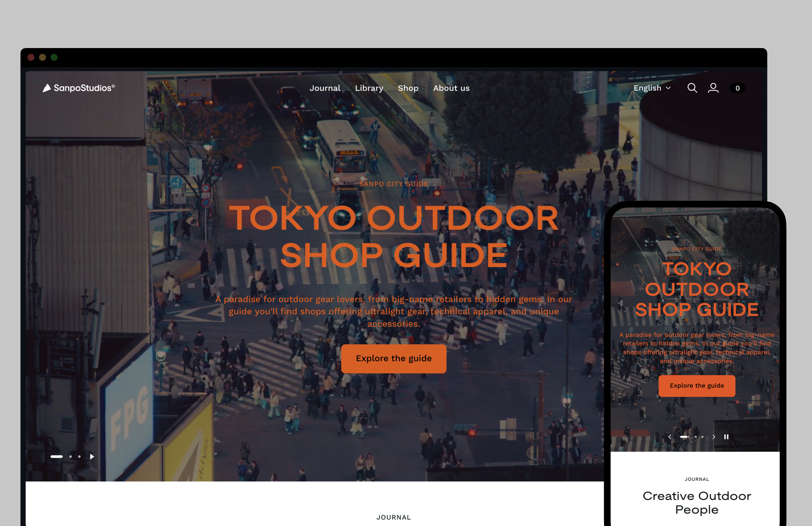The image size is (812, 526).
Task: Pause the mobile hero slideshow
Action: [726, 437]
